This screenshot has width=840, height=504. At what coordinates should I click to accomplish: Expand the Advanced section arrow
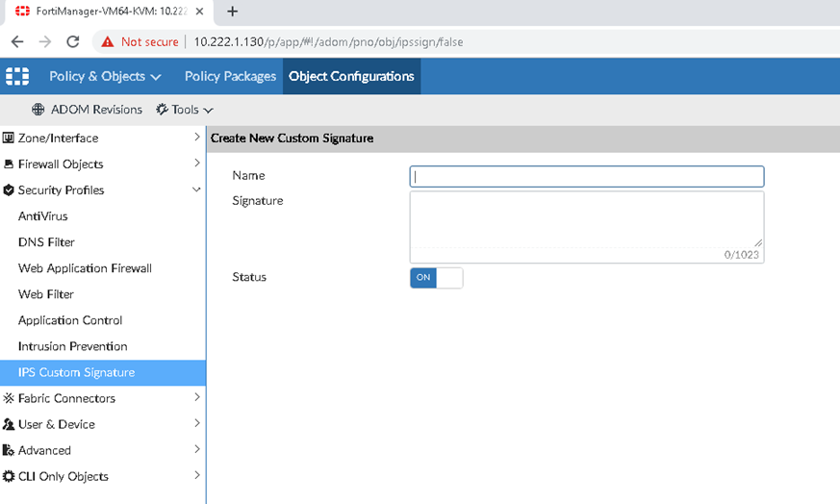pos(196,450)
